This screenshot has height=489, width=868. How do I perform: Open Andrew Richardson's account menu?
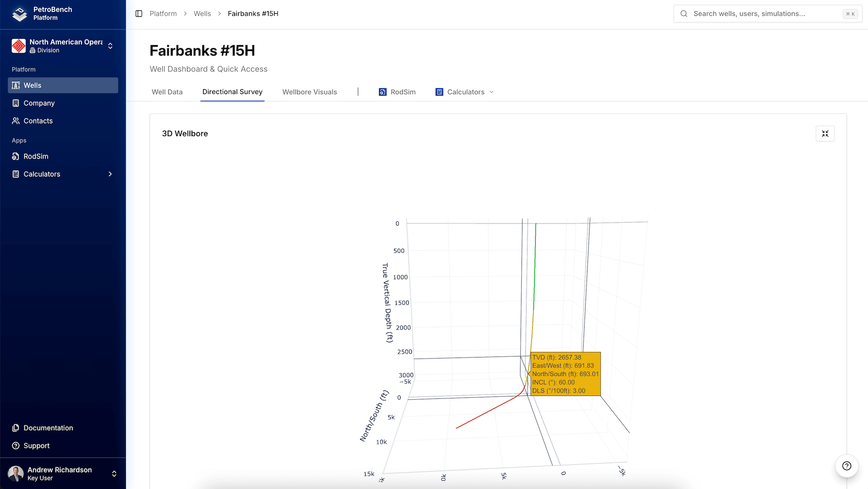[114, 474]
